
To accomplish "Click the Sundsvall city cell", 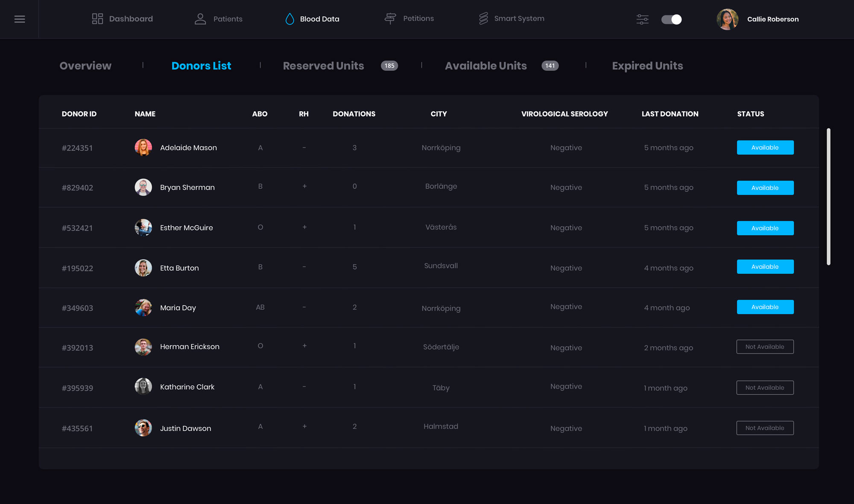I will pyautogui.click(x=441, y=265).
